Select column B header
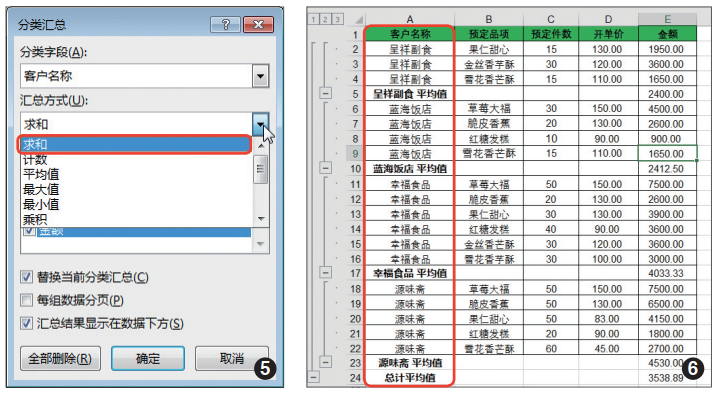 489,19
